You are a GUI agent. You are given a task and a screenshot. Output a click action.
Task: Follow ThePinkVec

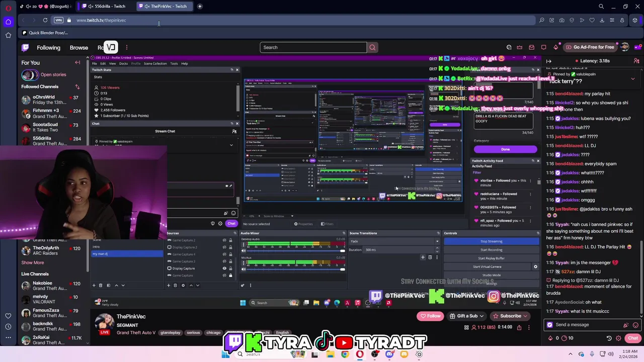pyautogui.click(x=430, y=316)
